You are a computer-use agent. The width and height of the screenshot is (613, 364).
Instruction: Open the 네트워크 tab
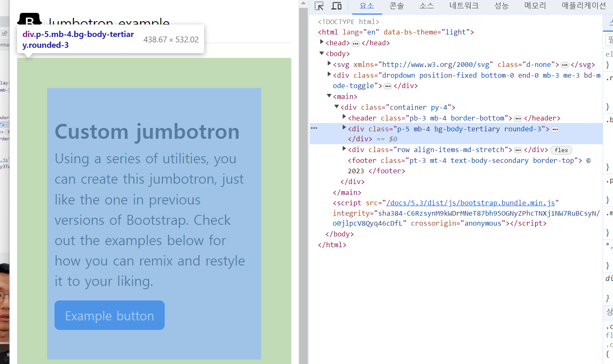point(464,6)
